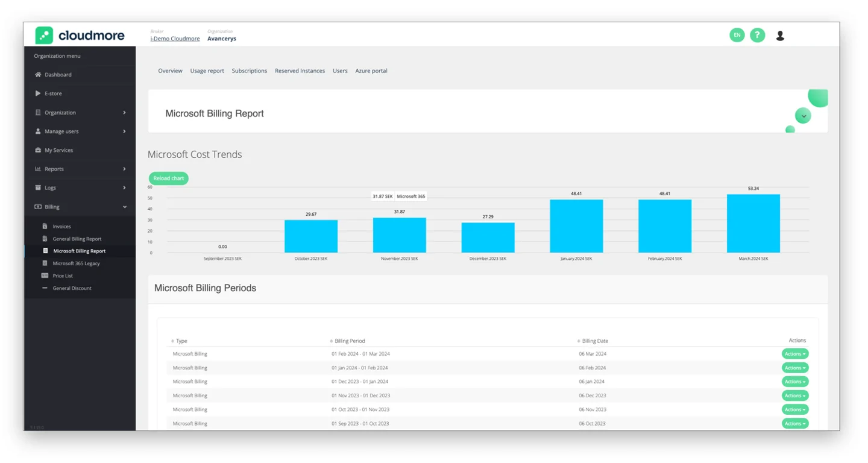Viewport: 868px width, 463px height.
Task: Click the Logs sidebar icon
Action: (x=37, y=187)
